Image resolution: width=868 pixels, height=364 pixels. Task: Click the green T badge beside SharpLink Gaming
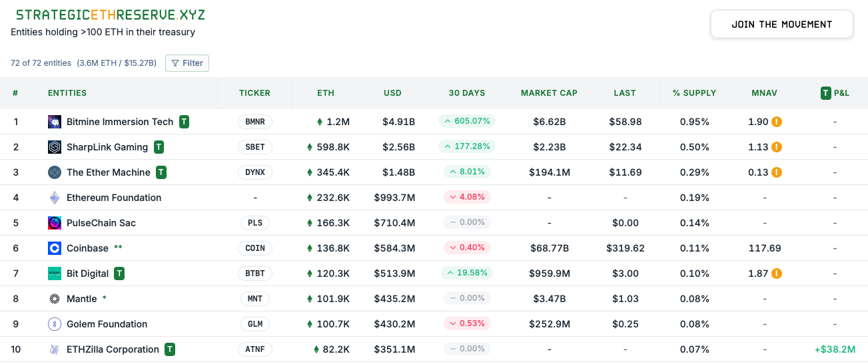click(159, 147)
